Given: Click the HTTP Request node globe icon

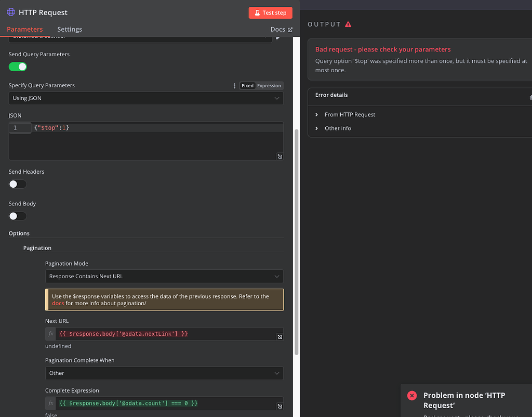Looking at the screenshot, I should (11, 12).
